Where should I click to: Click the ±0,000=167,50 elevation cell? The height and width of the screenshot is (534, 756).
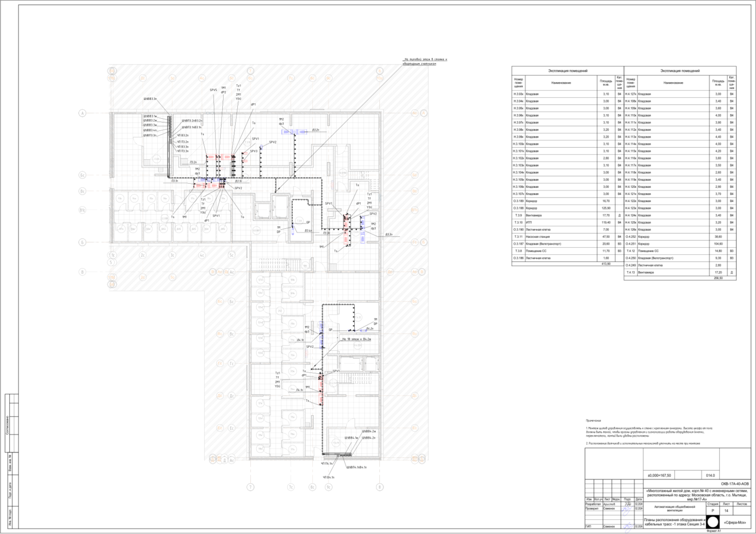[x=659, y=475]
